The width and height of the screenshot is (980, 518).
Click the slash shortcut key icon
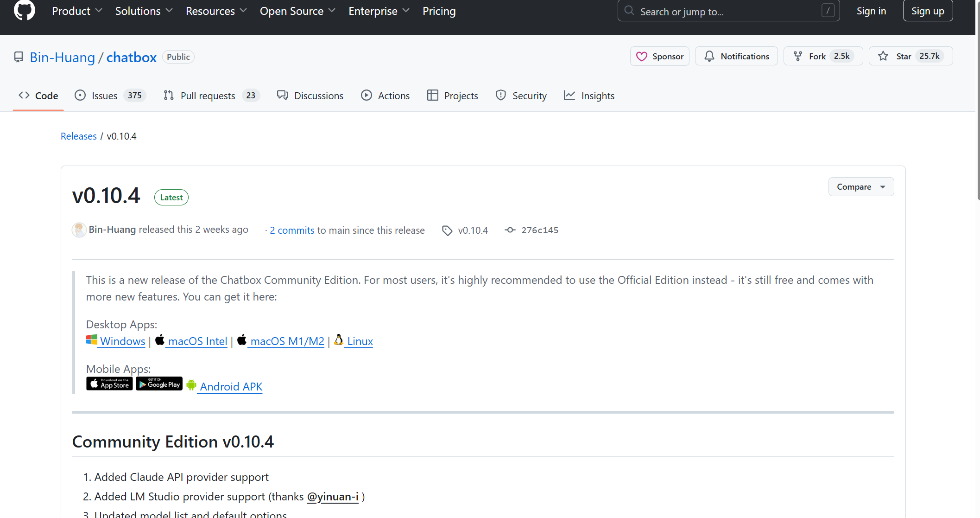828,11
